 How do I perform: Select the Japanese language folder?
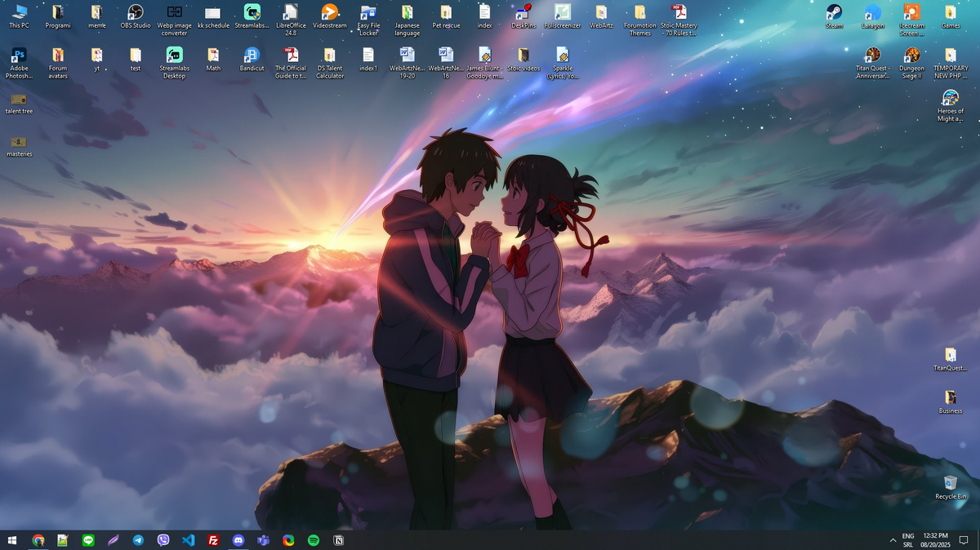407,20
